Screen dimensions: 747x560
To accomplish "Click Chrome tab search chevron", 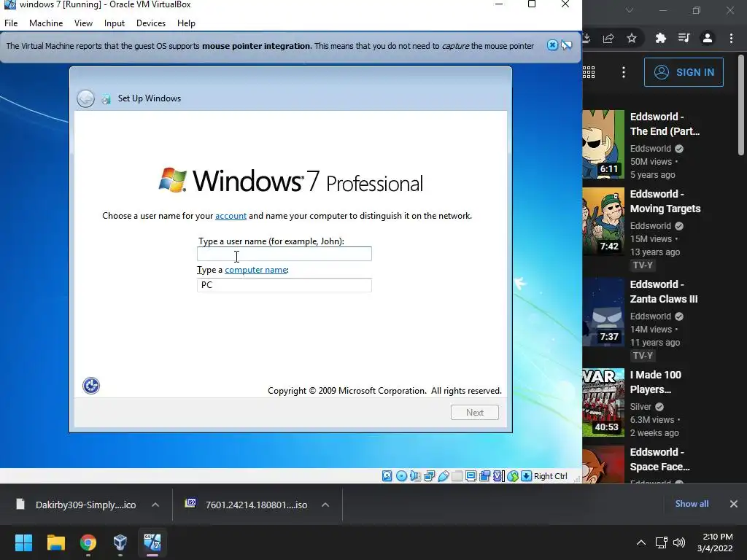I will pos(630,10).
